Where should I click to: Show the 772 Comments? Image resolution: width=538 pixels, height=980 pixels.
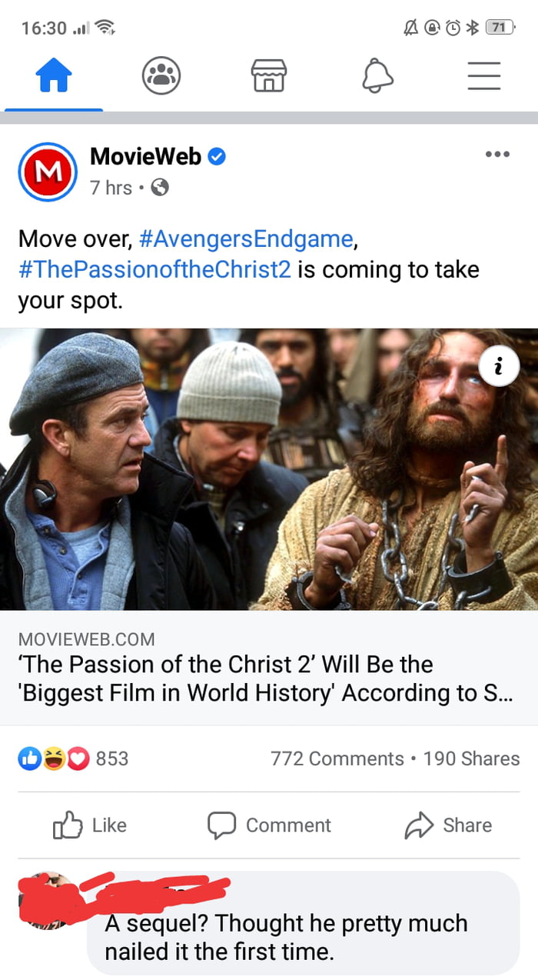337,758
